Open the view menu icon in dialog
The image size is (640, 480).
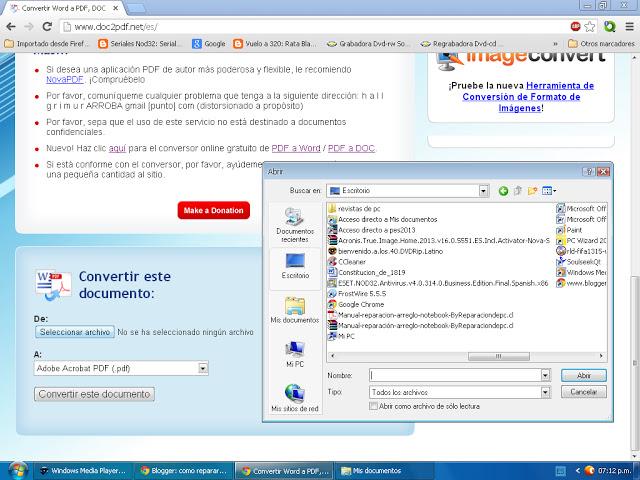coord(549,191)
